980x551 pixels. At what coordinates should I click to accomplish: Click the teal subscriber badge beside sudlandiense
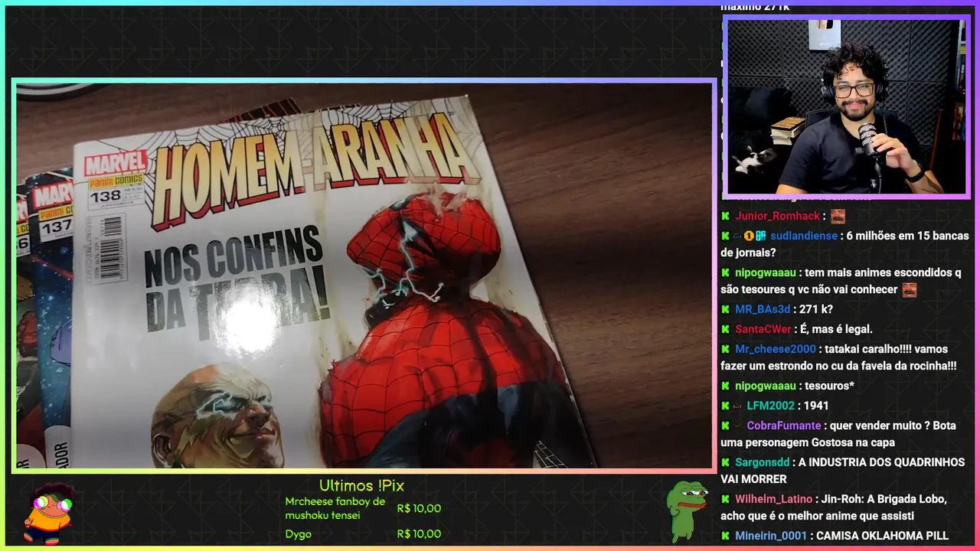click(761, 236)
